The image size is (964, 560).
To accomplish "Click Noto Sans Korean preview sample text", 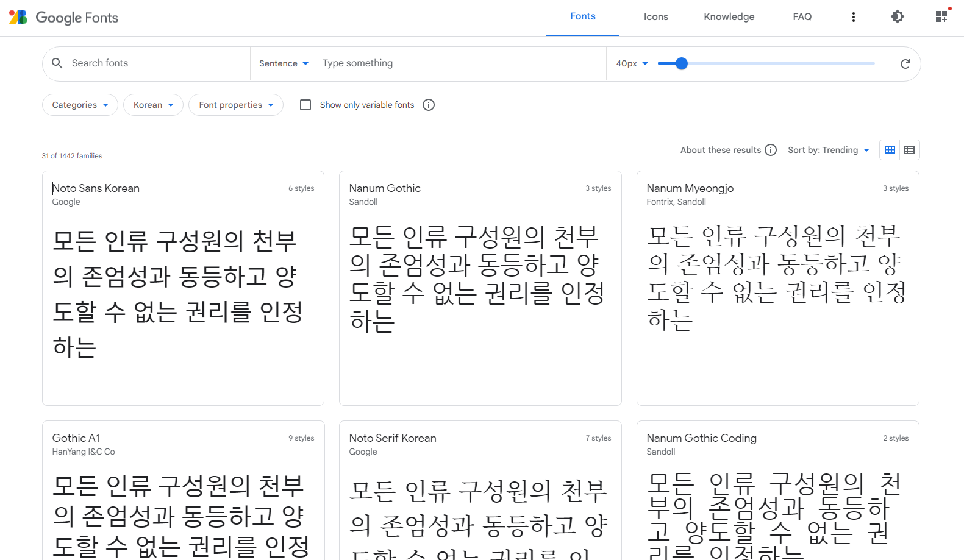I will [177, 294].
